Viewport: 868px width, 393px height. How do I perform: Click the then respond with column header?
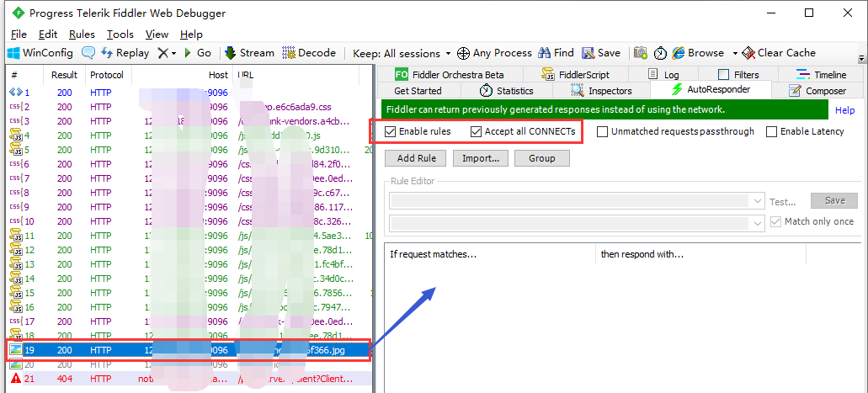click(700, 255)
